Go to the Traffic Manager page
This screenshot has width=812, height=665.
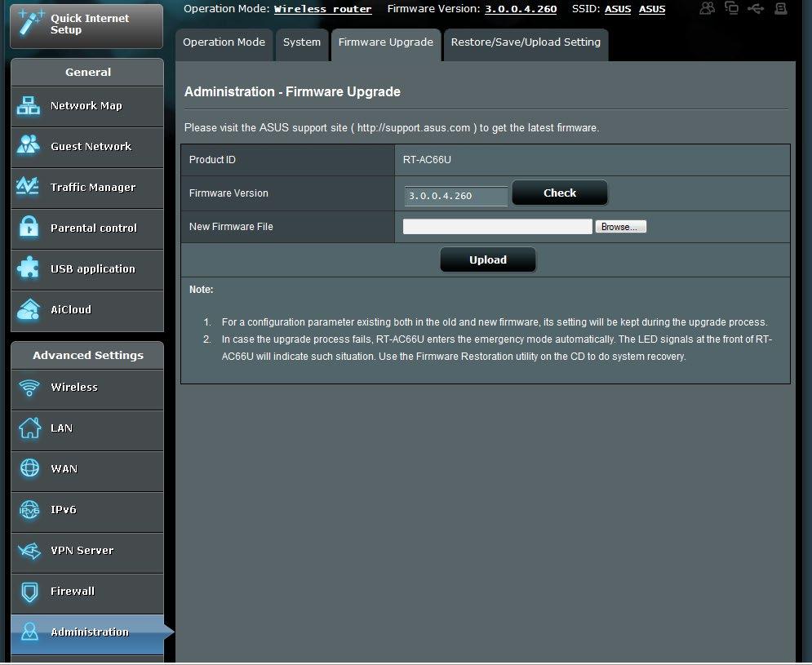[87, 188]
